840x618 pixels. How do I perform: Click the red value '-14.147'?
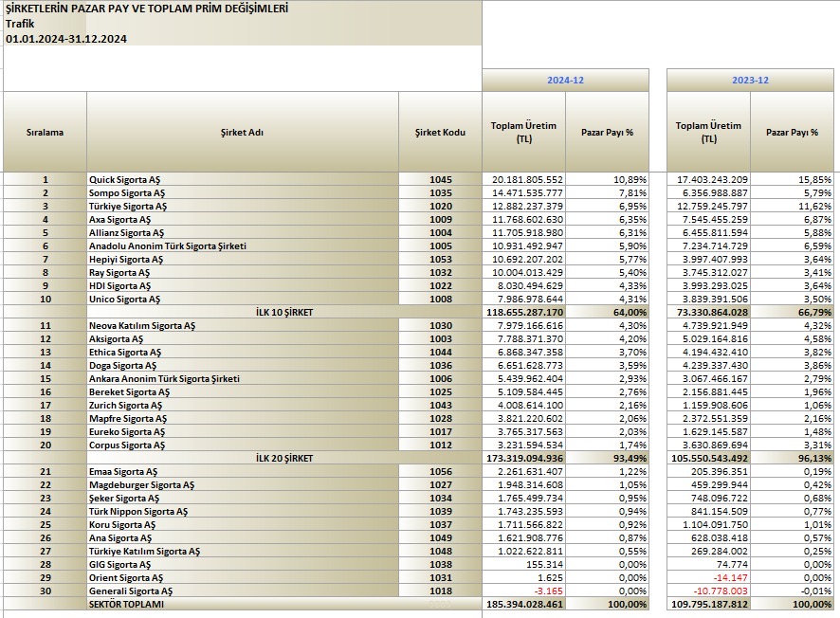coord(709,578)
